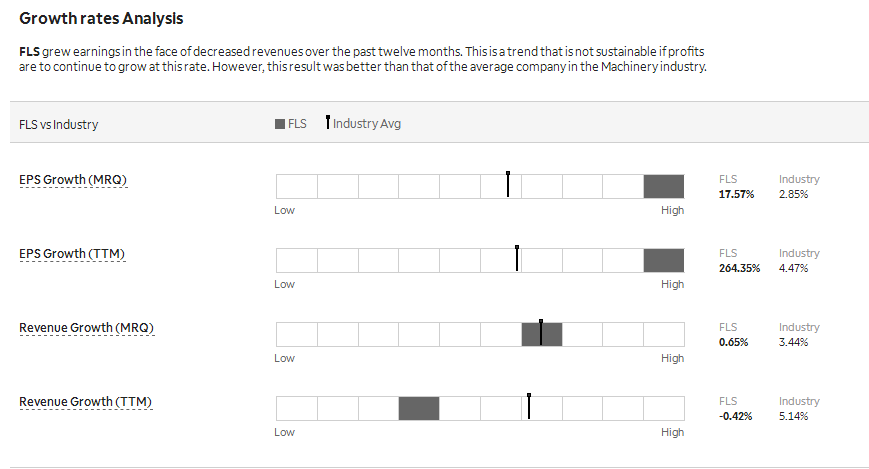
Task: Click the Industry 3.44% value
Action: click(794, 342)
